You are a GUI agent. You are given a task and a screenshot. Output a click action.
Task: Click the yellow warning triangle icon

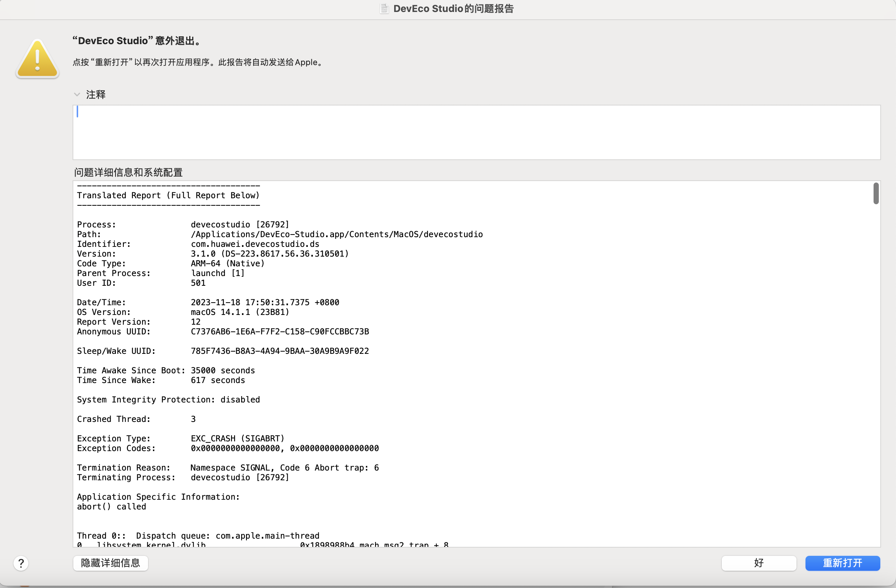[37, 59]
